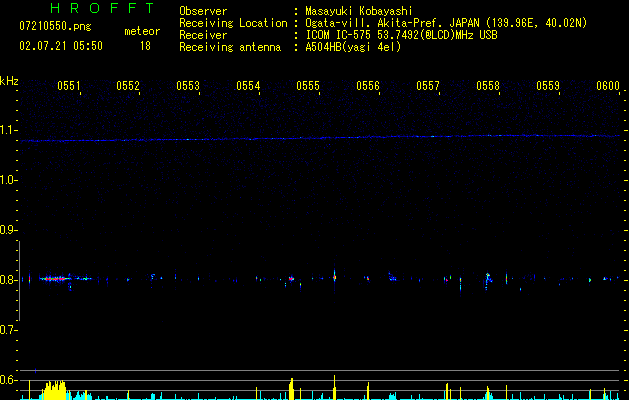Click the 0558 time marker
Viewport: 629px width, 400px height.
[488, 86]
